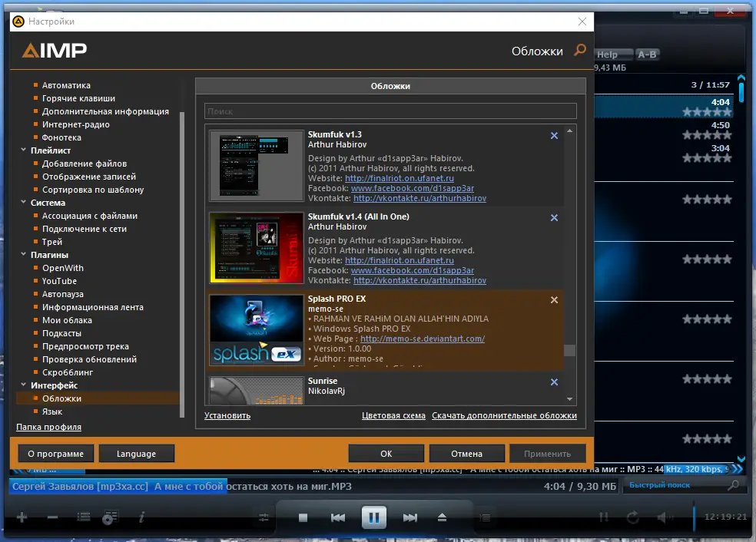Open the Цветовая схема link

[x=393, y=415]
